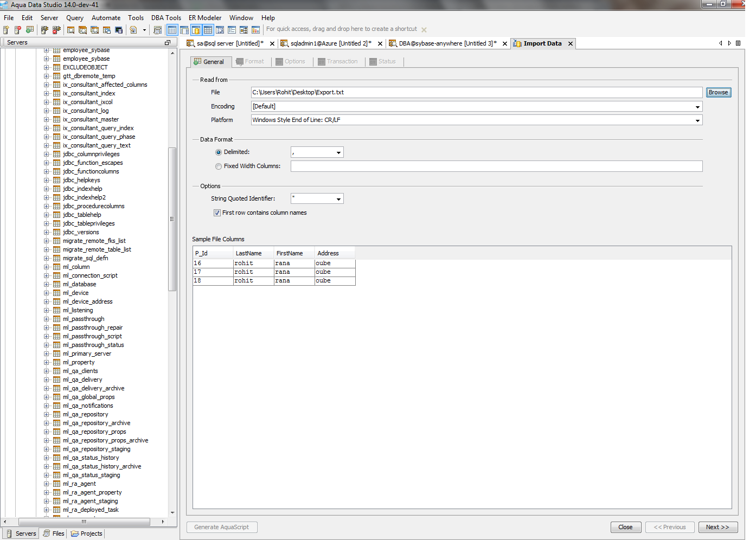Toggle the yellow database cylinder toolbar icon
The height and width of the screenshot is (540, 756).
[196, 30]
